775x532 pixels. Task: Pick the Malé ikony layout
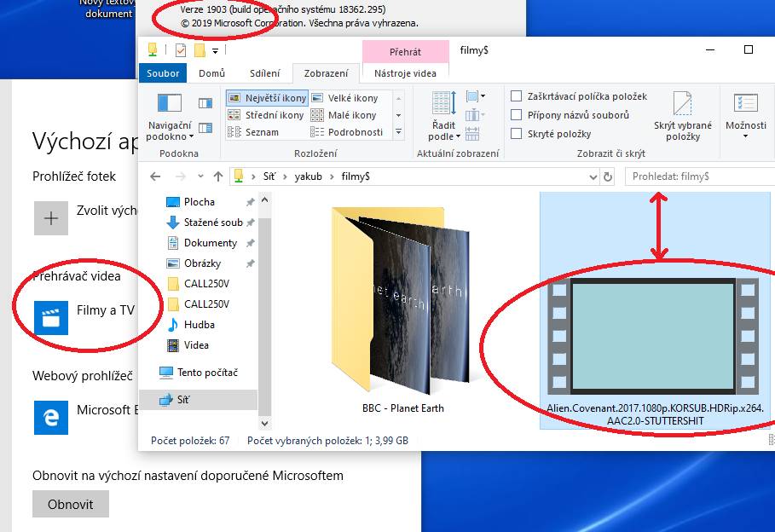tap(344, 115)
